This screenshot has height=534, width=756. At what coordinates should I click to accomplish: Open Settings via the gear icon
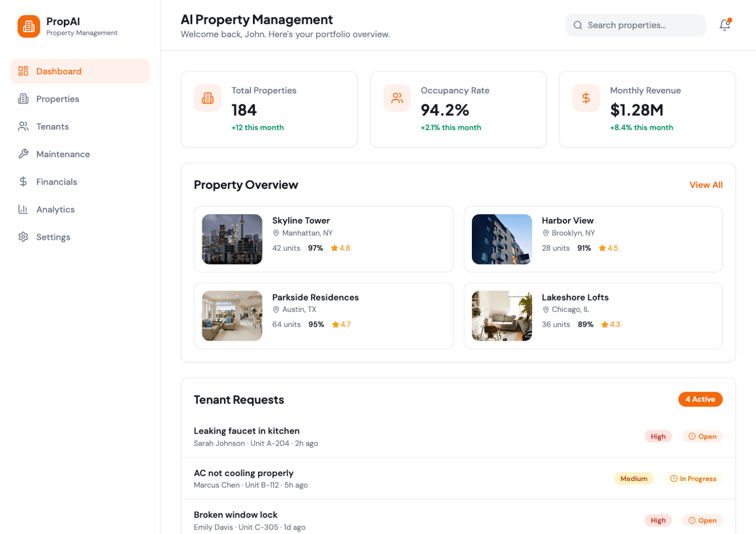(23, 237)
